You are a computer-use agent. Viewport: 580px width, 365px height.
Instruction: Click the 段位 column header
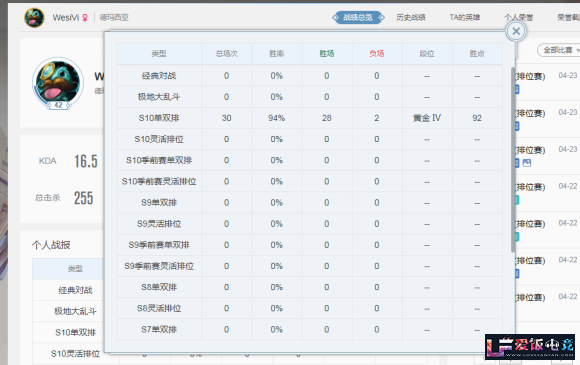coord(427,54)
